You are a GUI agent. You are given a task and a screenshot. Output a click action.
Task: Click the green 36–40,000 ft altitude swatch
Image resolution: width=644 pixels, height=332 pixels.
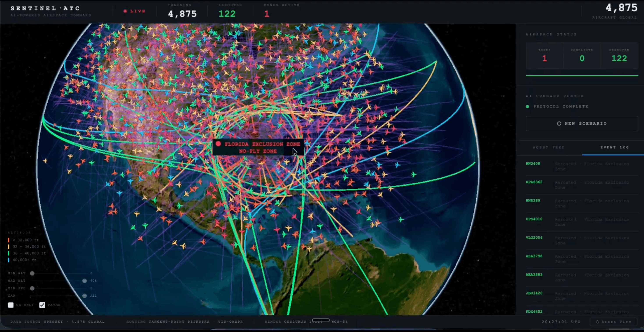click(9, 253)
